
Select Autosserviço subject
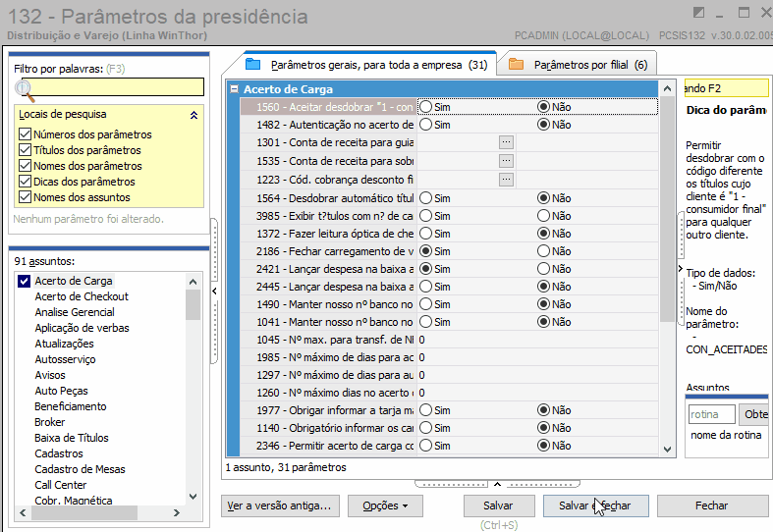click(65, 359)
